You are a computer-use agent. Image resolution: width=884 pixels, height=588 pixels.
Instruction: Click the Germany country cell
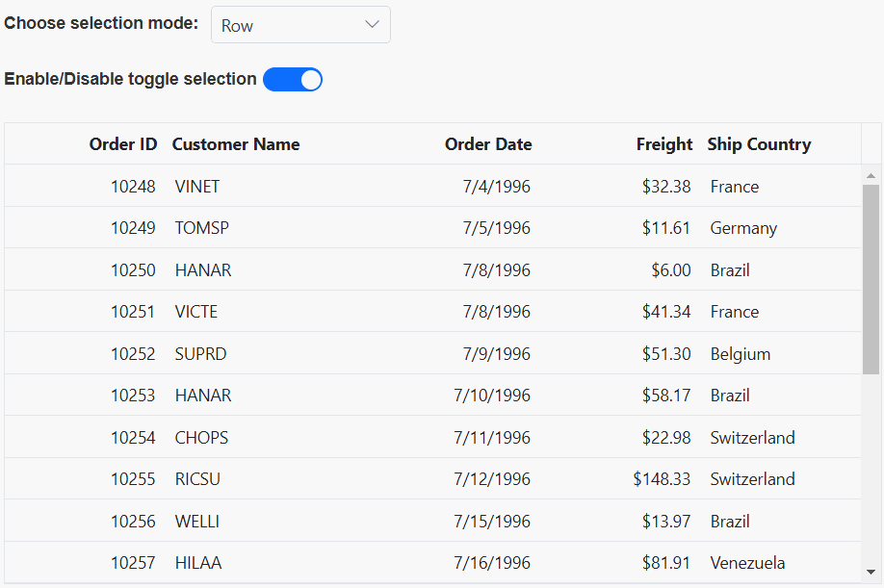743,228
